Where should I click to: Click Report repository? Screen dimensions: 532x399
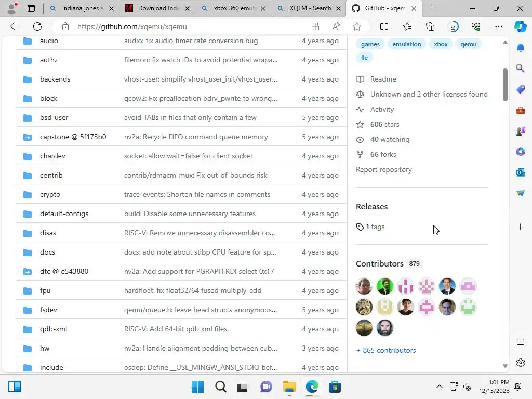(384, 170)
